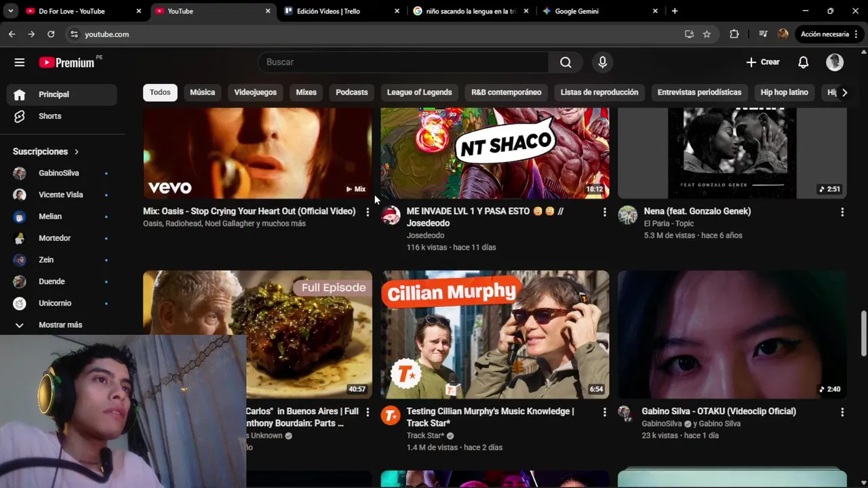Screen dimensions: 868x488
Task: Play the Cillian Murphy thumbnail video
Action: pyautogui.click(x=495, y=335)
